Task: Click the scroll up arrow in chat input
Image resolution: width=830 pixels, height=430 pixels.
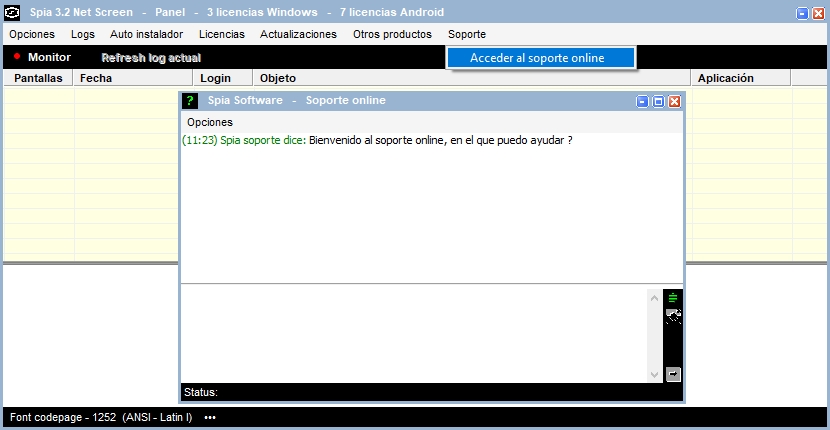Action: 654,298
